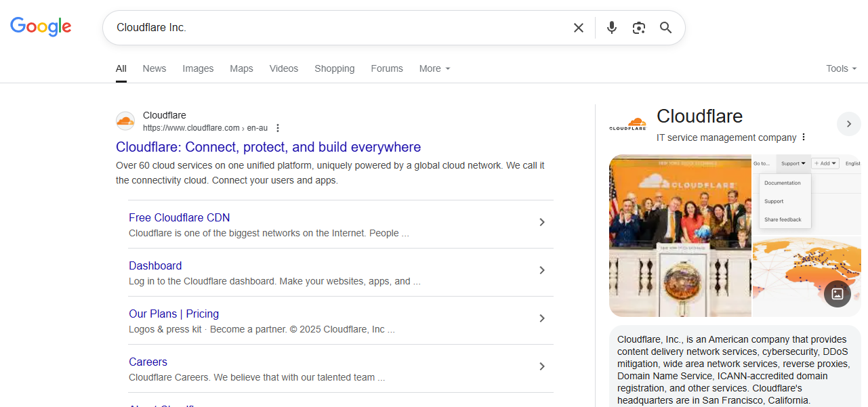Open the Maps tab
The image size is (868, 407).
tap(241, 68)
